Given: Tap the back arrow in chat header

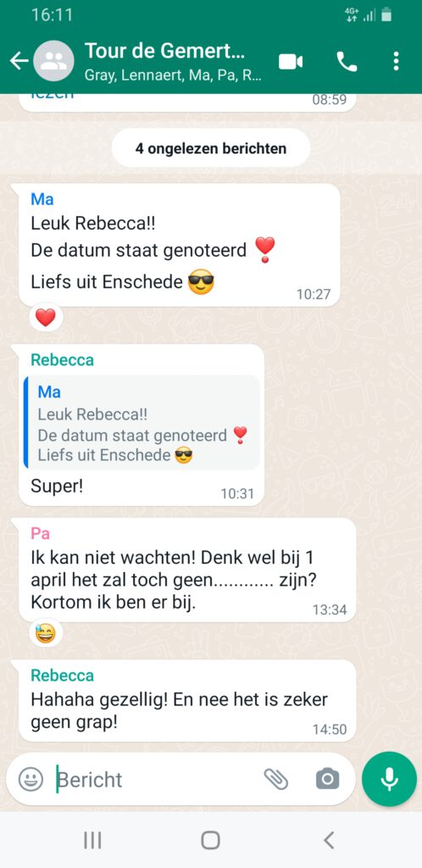Looking at the screenshot, I should pos(19,61).
